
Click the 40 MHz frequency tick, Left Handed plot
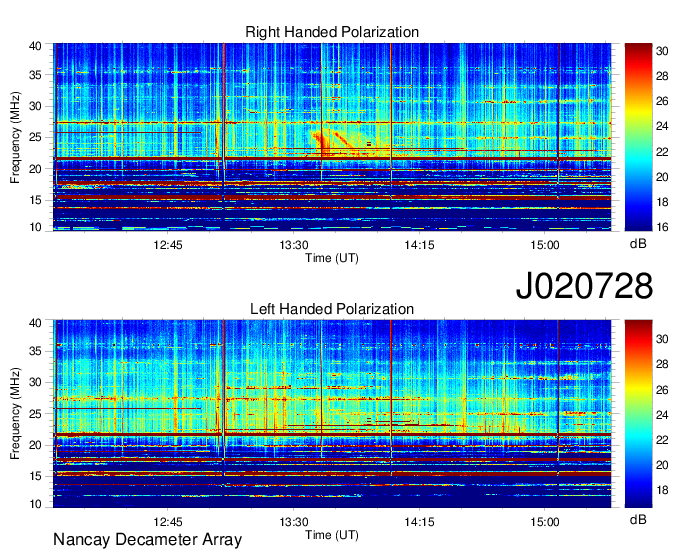pos(35,323)
